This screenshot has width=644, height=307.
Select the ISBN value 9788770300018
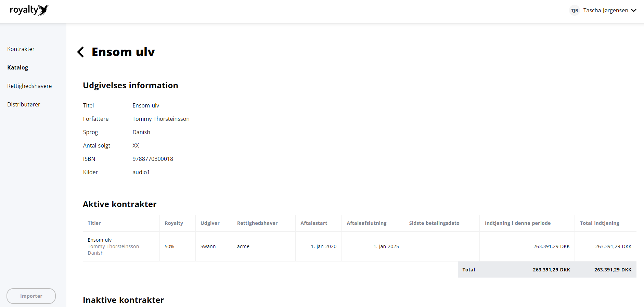[153, 159]
